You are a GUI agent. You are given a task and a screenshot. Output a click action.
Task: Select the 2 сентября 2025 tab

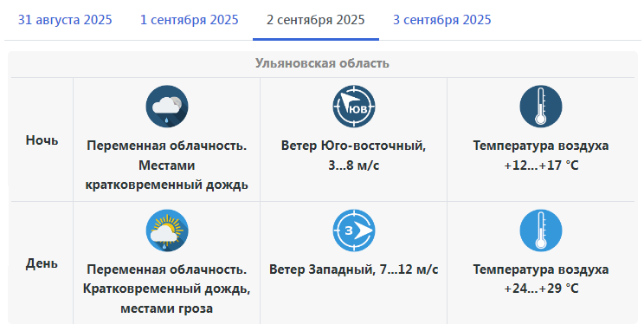(x=315, y=20)
